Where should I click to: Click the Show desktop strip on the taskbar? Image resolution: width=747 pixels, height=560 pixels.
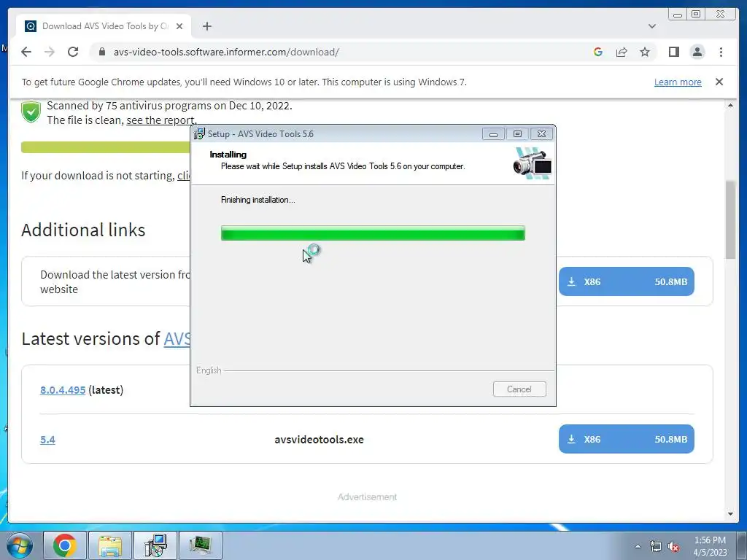coord(742,545)
